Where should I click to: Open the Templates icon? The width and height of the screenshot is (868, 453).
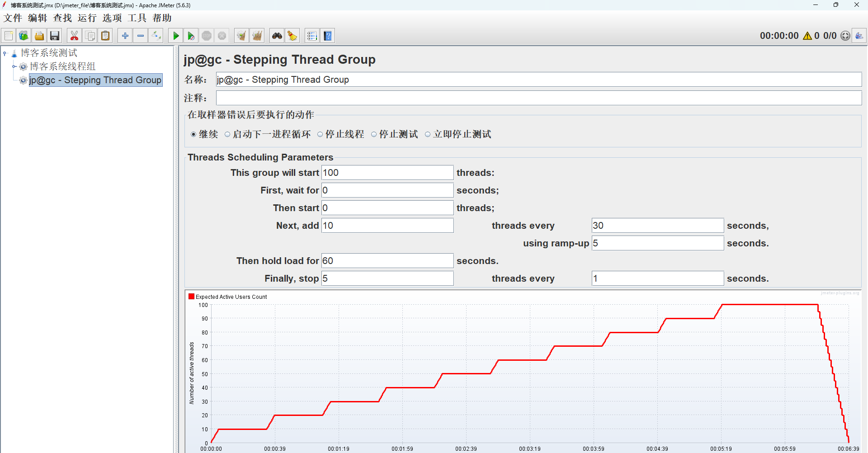click(x=24, y=36)
